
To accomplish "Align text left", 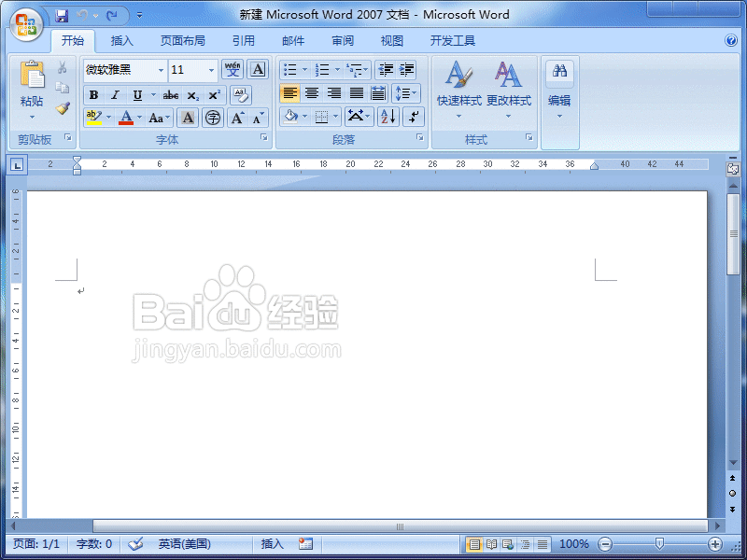I will pos(289,93).
